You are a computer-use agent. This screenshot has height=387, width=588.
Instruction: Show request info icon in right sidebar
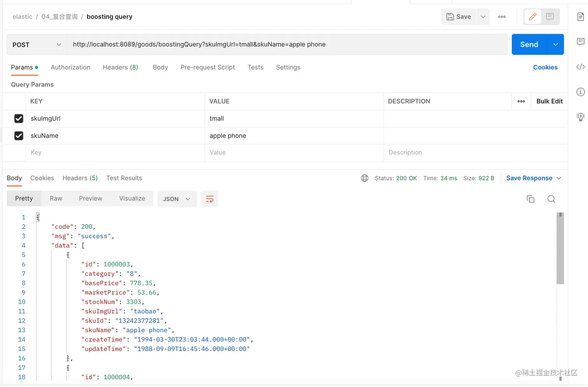[x=580, y=92]
